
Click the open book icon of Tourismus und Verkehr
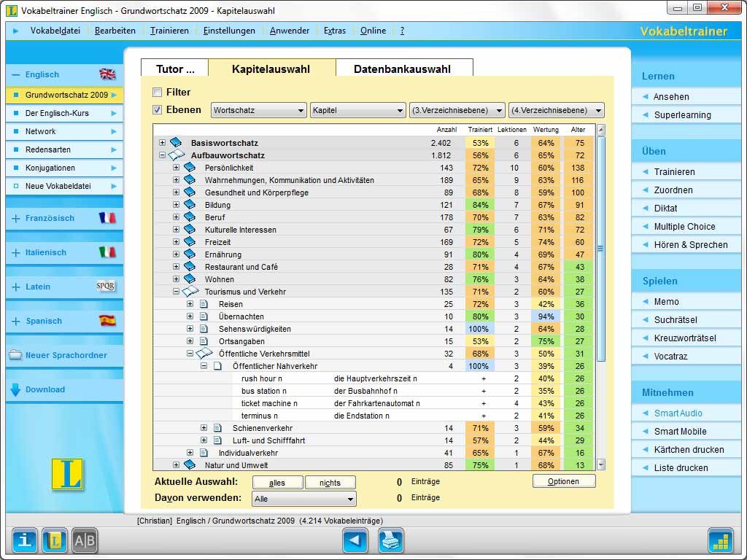[x=190, y=291]
